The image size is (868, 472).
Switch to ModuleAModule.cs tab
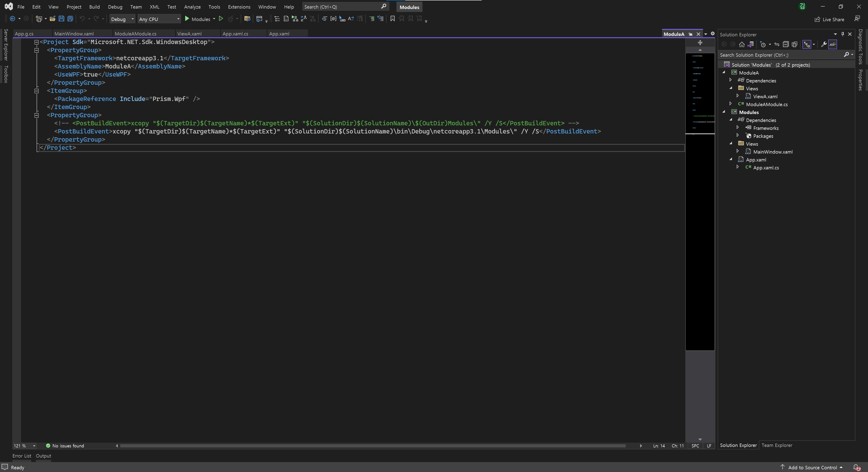point(135,34)
